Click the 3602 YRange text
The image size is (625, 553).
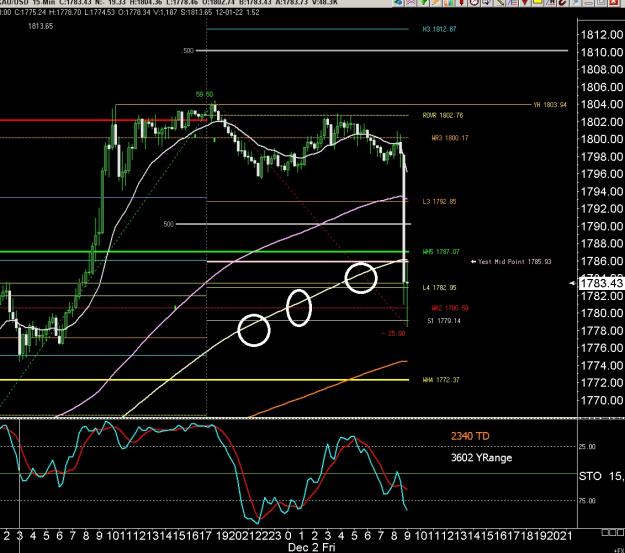pyautogui.click(x=482, y=458)
